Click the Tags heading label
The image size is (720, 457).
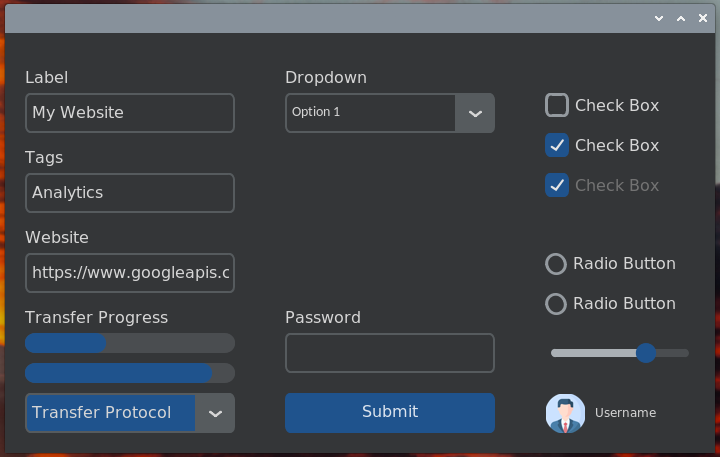coord(44,158)
